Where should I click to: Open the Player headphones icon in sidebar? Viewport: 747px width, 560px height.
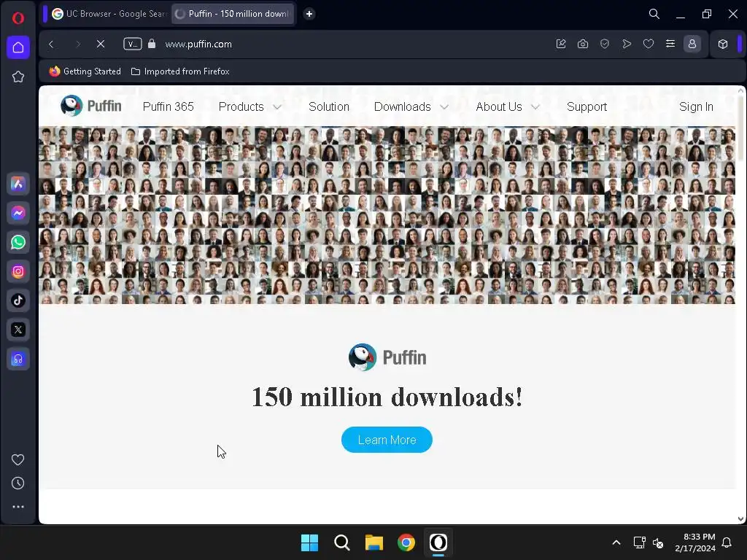pos(18,359)
